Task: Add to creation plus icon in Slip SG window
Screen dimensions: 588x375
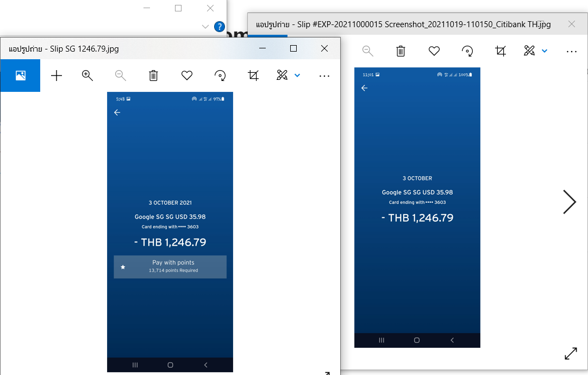Action: (57, 76)
